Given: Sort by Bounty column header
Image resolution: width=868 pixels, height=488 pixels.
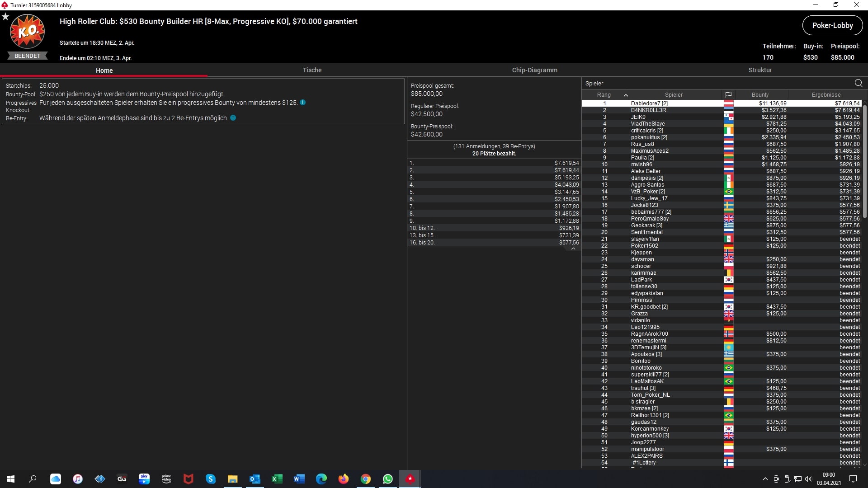Looking at the screenshot, I should click(x=760, y=95).
